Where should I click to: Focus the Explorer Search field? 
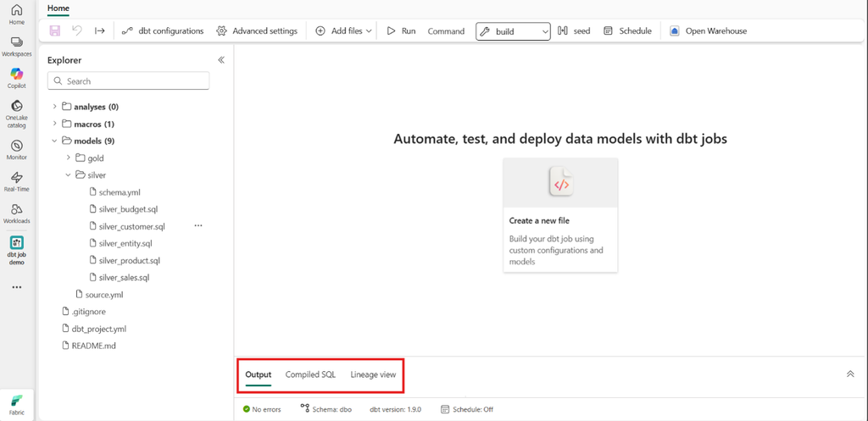click(129, 80)
